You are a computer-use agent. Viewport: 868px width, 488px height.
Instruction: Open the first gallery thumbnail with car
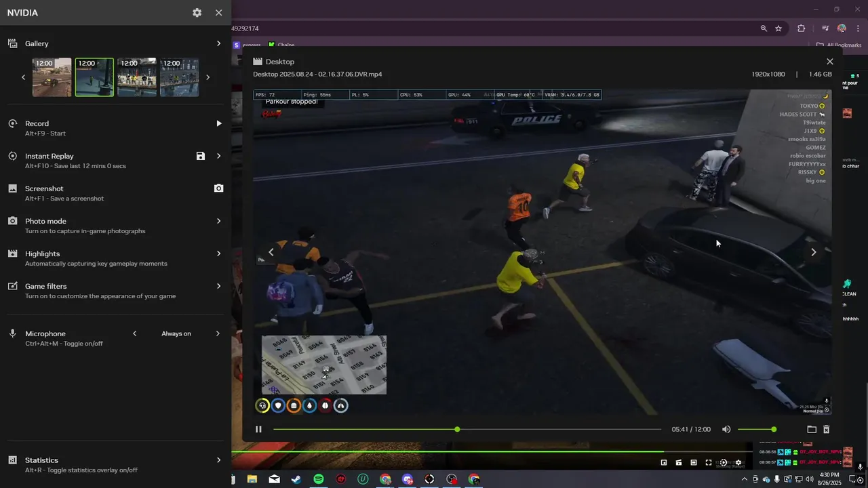(x=52, y=77)
